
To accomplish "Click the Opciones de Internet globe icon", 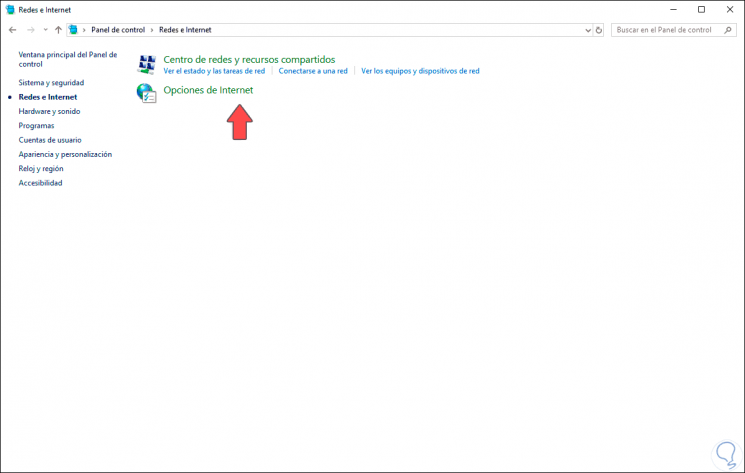I will pyautogui.click(x=146, y=93).
